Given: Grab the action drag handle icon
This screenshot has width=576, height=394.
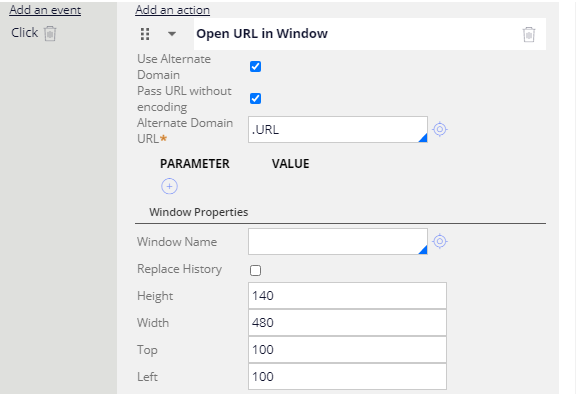Looking at the screenshot, I should click(145, 34).
